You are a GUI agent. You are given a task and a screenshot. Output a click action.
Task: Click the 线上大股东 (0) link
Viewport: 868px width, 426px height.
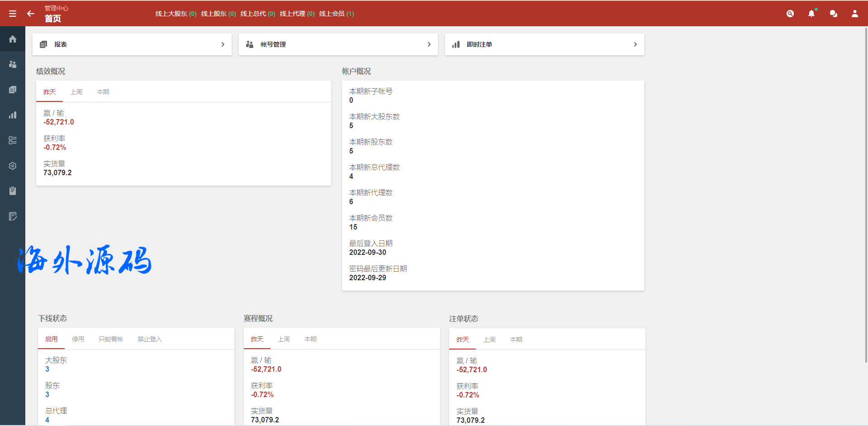(176, 14)
